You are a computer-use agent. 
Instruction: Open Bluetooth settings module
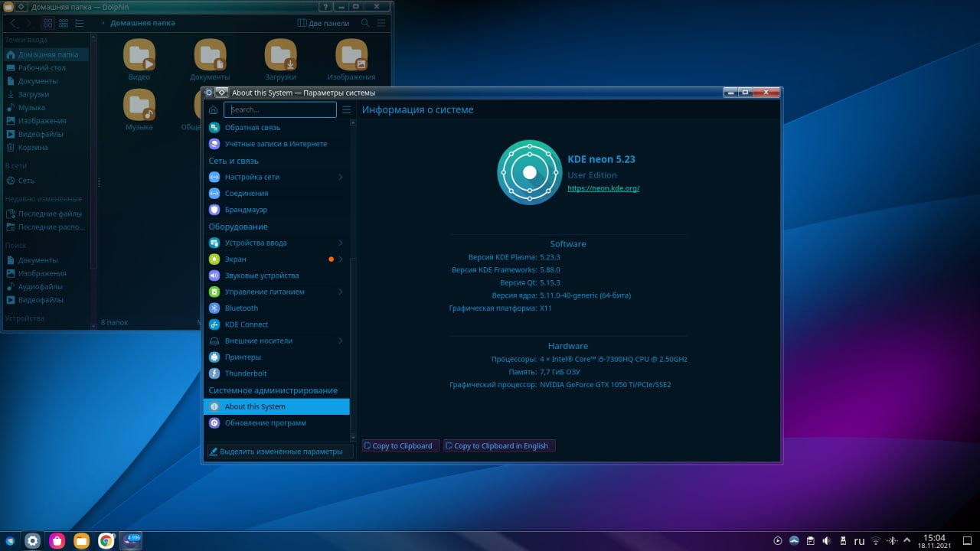[276, 308]
